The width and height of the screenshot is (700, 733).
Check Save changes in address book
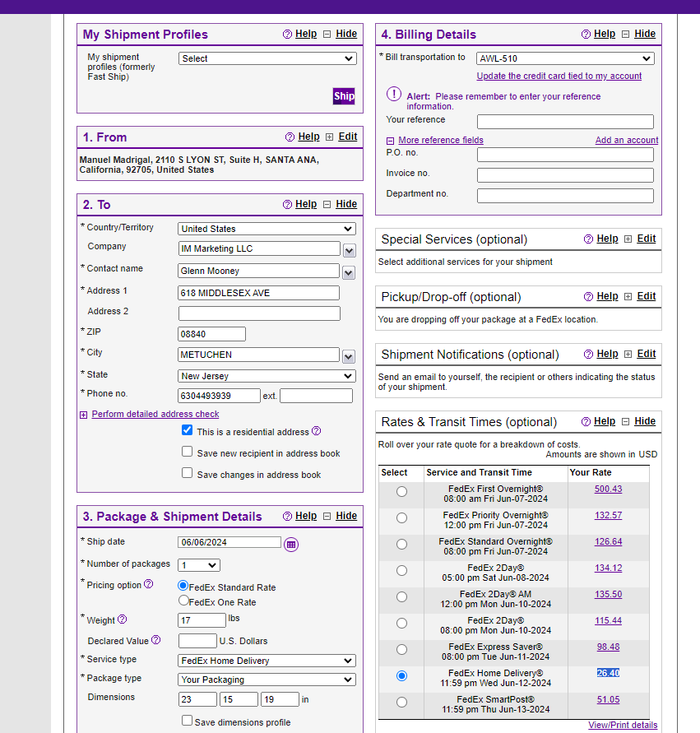coord(187,472)
